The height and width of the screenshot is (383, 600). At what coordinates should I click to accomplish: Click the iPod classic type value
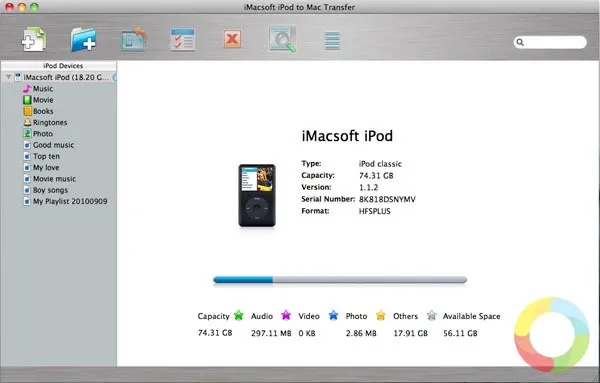pyautogui.click(x=380, y=164)
